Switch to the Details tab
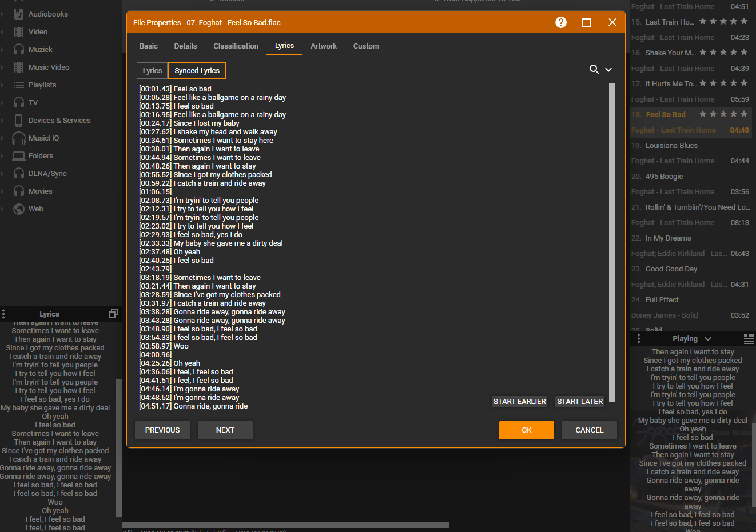Screen dimensions: 756x532 click(185, 46)
